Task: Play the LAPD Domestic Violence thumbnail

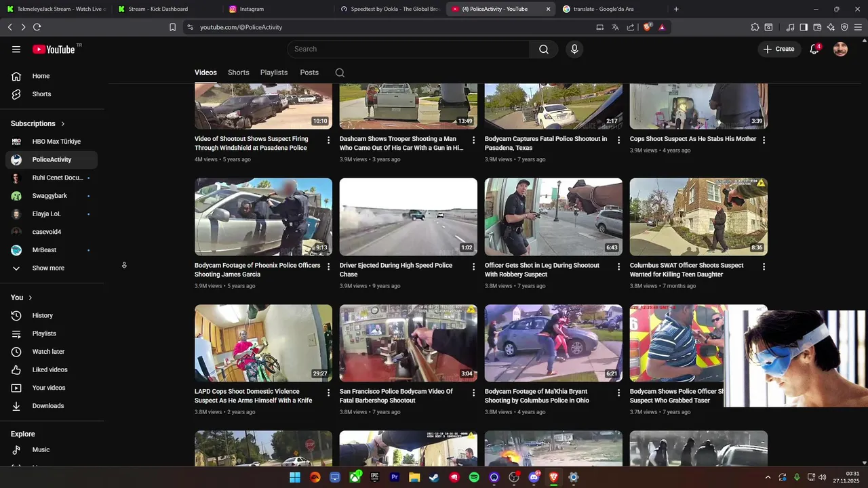Action: [263, 343]
